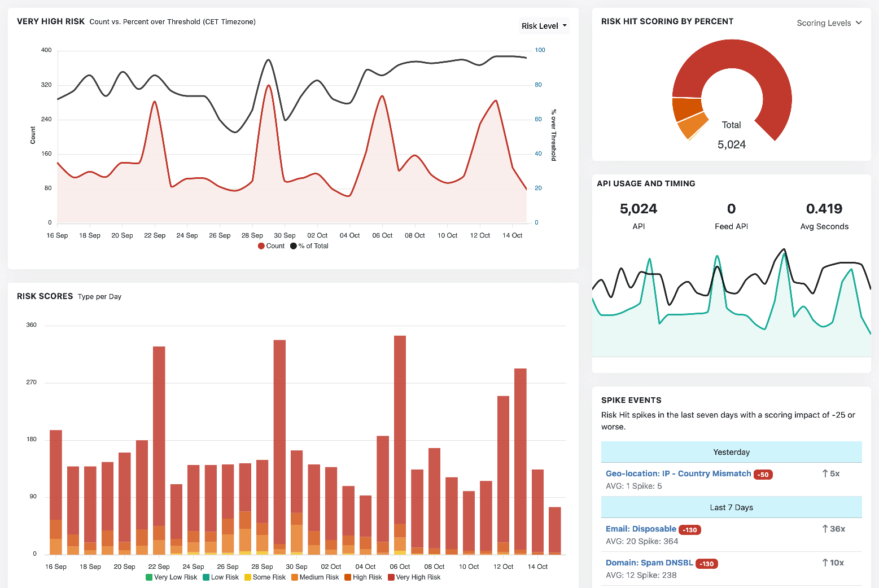The height and width of the screenshot is (588, 879).
Task: Click the 10x spike up-arrow indicator
Action: [833, 563]
